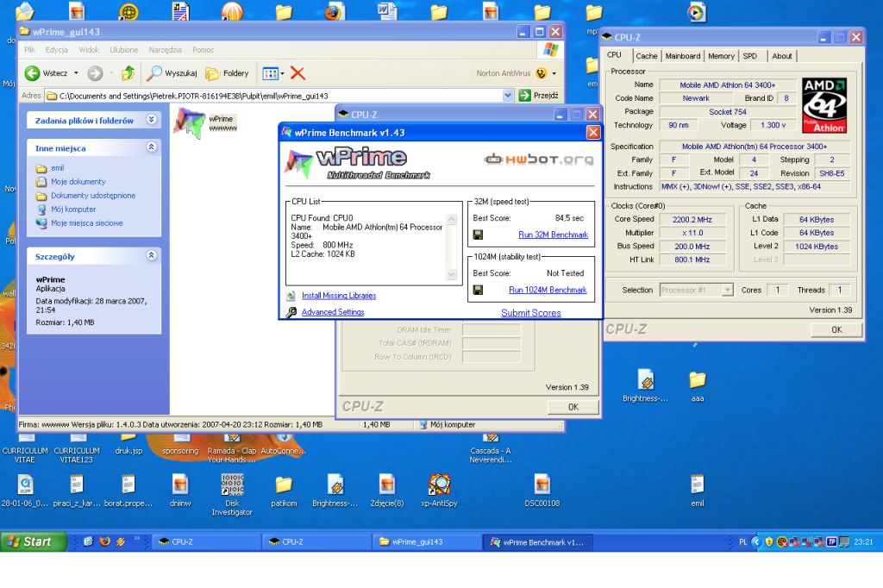The width and height of the screenshot is (883, 588).
Task: Open Firefox from quick launch bar
Action: click(x=104, y=541)
